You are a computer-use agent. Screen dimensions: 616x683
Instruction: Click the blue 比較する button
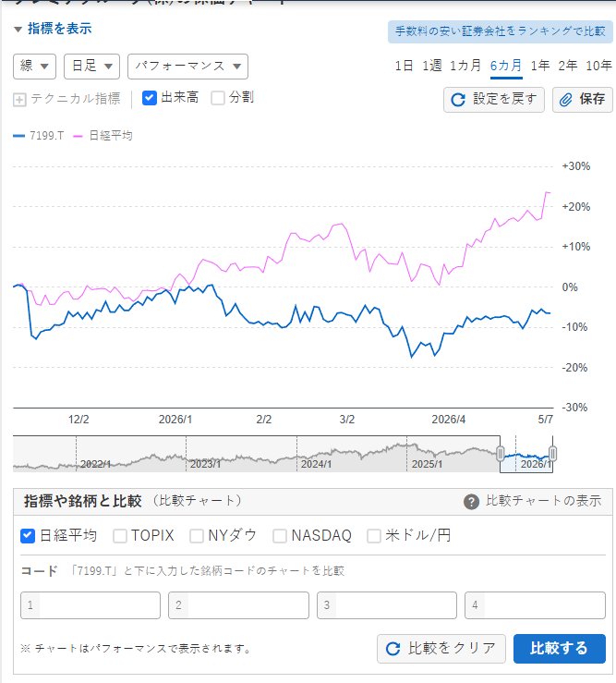[560, 649]
